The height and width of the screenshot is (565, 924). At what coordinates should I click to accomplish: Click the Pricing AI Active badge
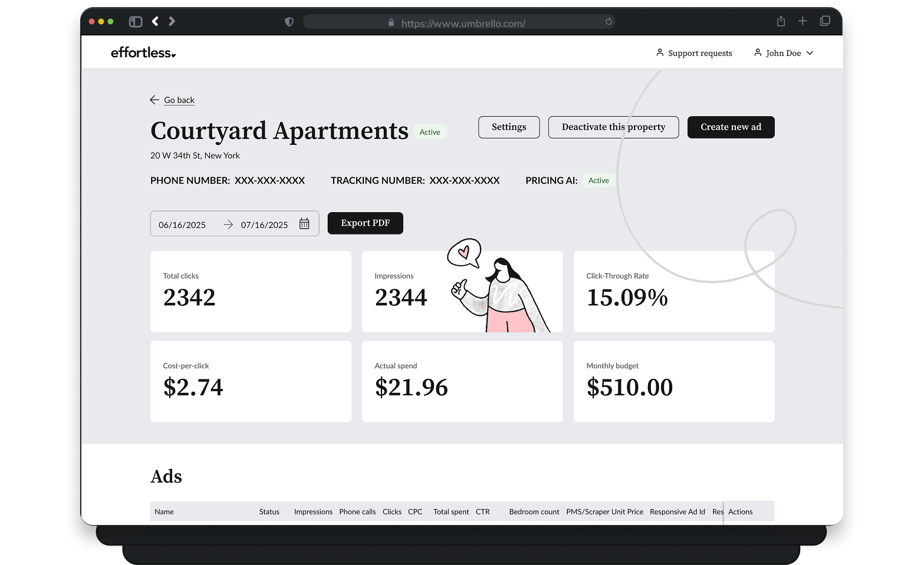pos(599,181)
